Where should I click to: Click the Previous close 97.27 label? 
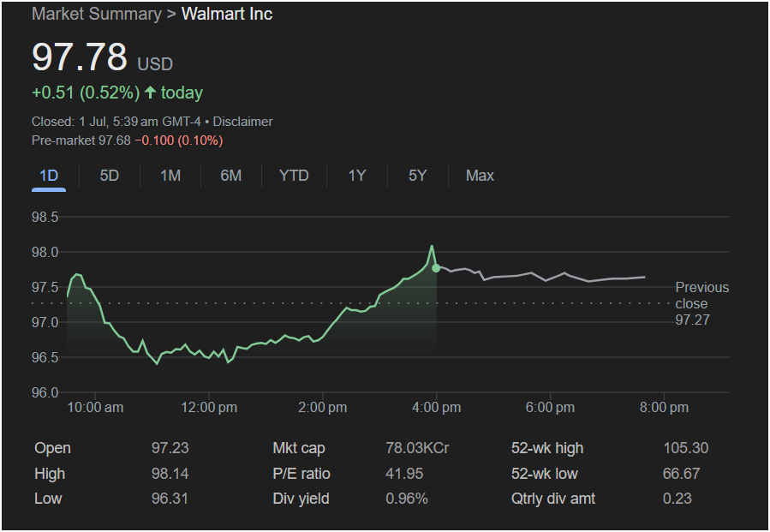(x=701, y=303)
